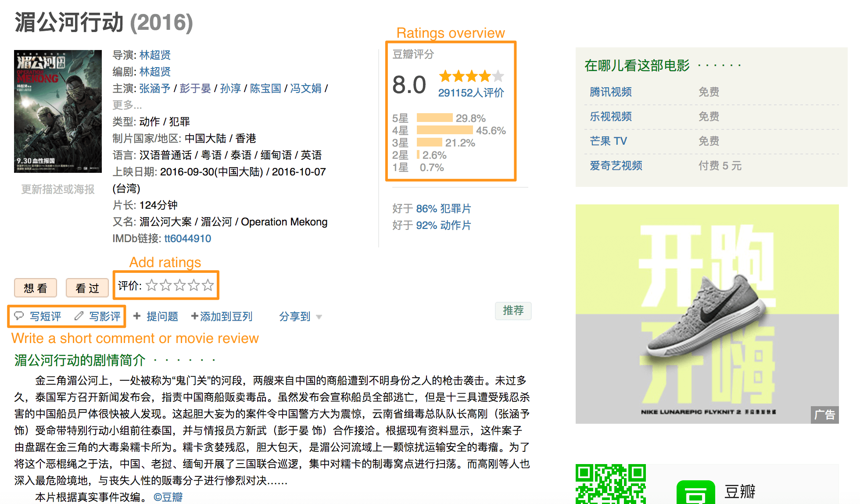Click the 推荐 recommend button
860x504 pixels.
[513, 311]
